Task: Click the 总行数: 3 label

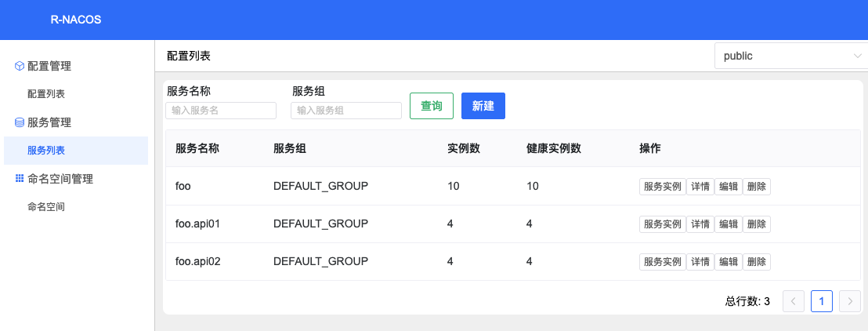Action: pyautogui.click(x=747, y=302)
